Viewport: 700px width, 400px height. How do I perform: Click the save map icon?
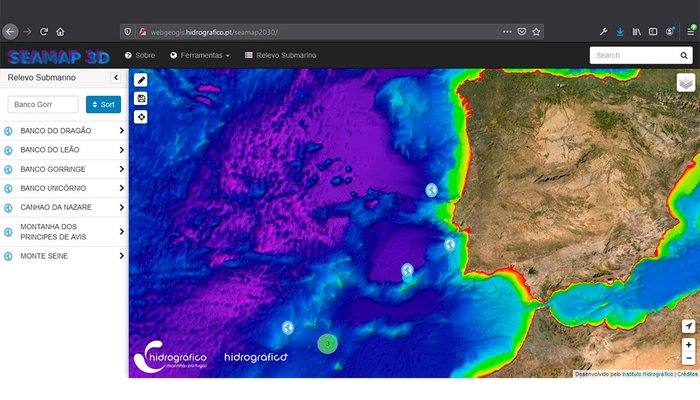pyautogui.click(x=141, y=98)
